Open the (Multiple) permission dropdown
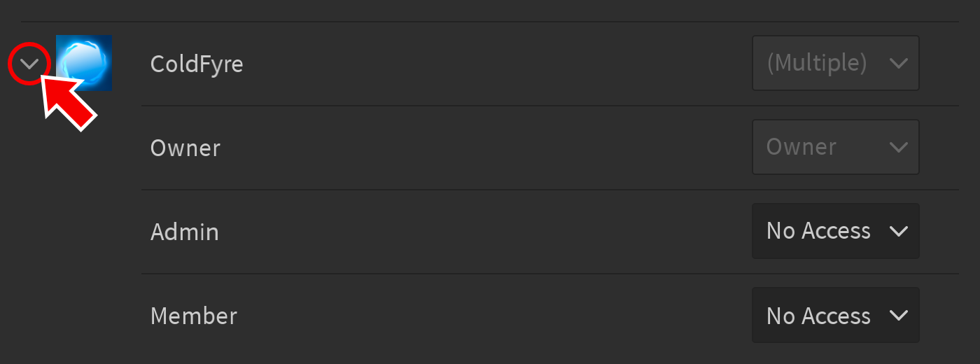The height and width of the screenshot is (364, 980). (x=835, y=63)
